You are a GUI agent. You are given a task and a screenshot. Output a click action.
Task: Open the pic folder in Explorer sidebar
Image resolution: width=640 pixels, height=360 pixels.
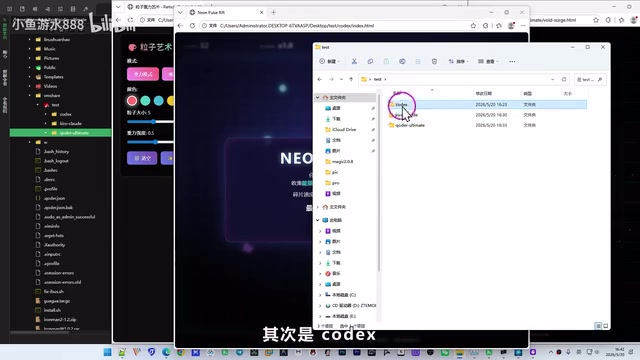[335, 172]
